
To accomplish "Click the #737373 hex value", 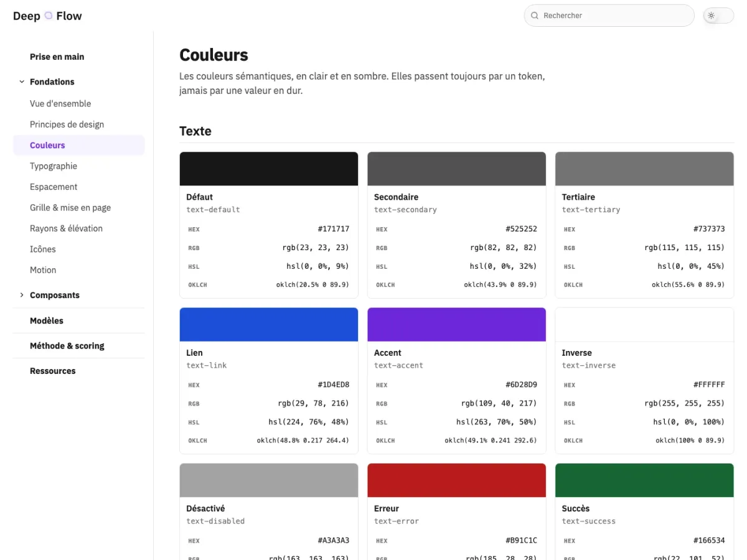I will pyautogui.click(x=710, y=229).
